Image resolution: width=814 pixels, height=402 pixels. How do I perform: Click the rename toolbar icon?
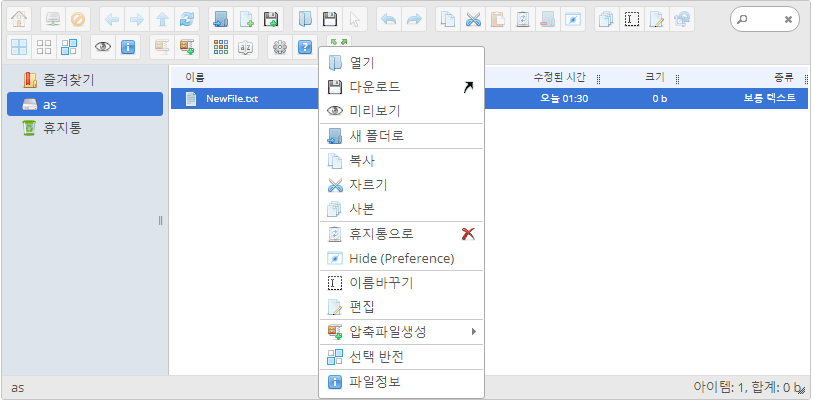tap(631, 20)
